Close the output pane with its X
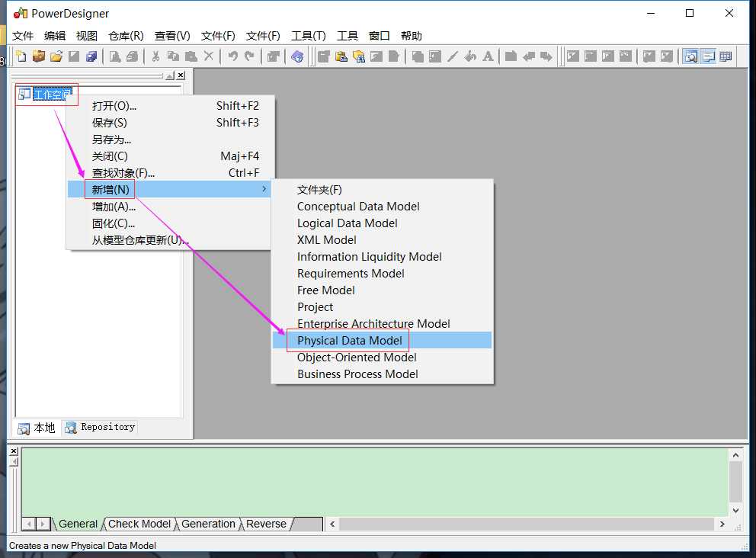 coord(14,451)
